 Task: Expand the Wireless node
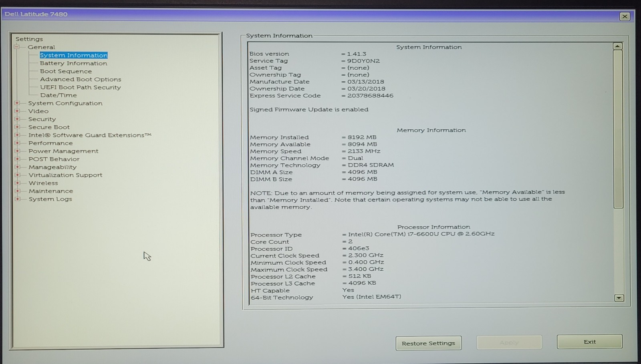[17, 183]
